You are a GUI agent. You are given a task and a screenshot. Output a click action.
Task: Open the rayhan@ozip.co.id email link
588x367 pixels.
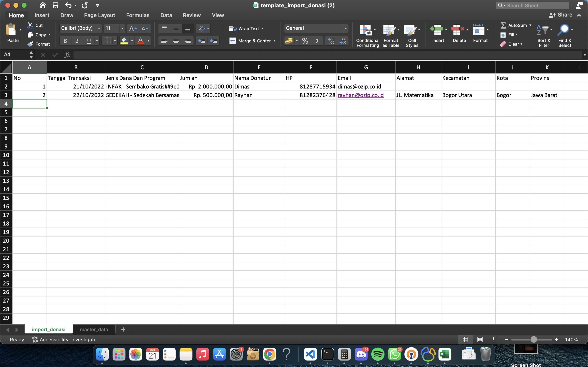click(x=360, y=95)
